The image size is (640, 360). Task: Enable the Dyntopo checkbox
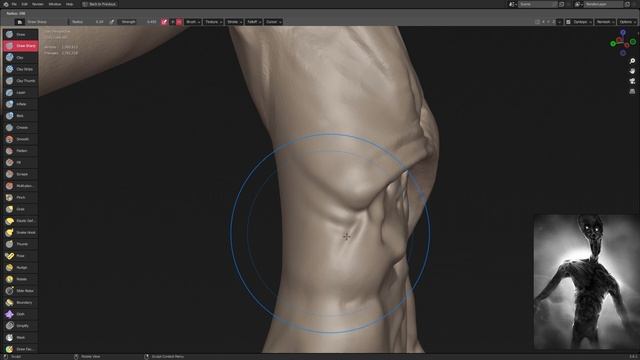point(568,22)
